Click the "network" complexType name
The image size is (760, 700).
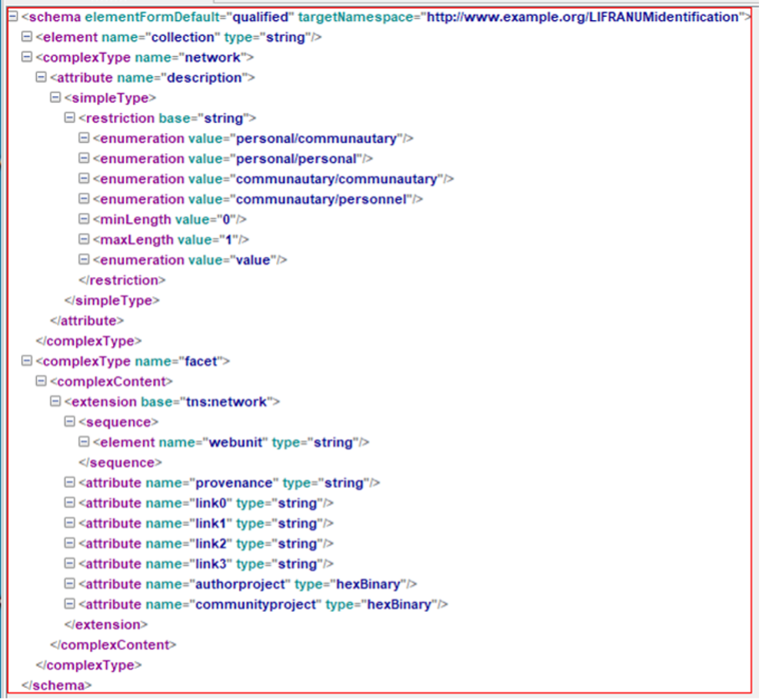pos(213,58)
